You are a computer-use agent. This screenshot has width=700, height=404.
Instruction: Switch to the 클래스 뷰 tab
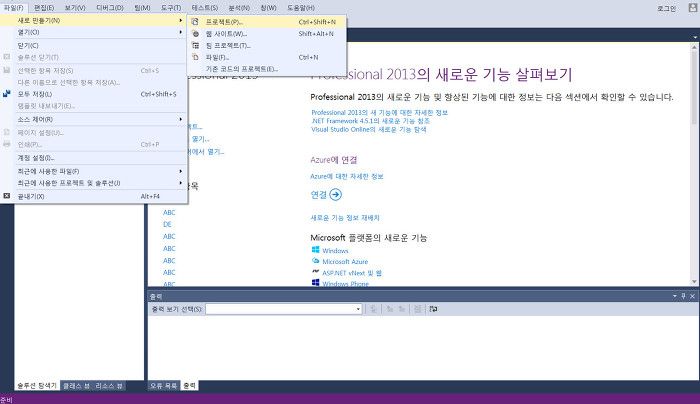coord(76,386)
